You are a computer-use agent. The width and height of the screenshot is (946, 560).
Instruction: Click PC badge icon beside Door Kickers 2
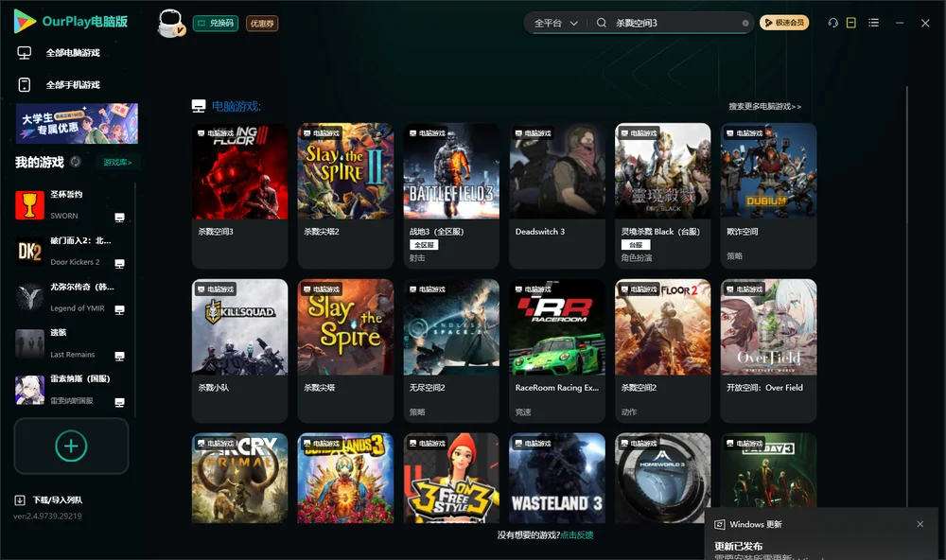tap(119, 264)
